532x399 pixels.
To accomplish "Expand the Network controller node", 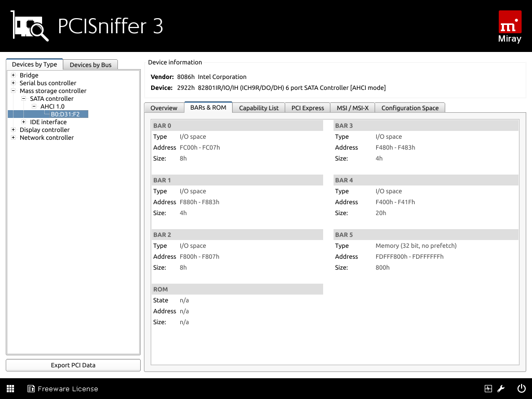I will (13, 138).
